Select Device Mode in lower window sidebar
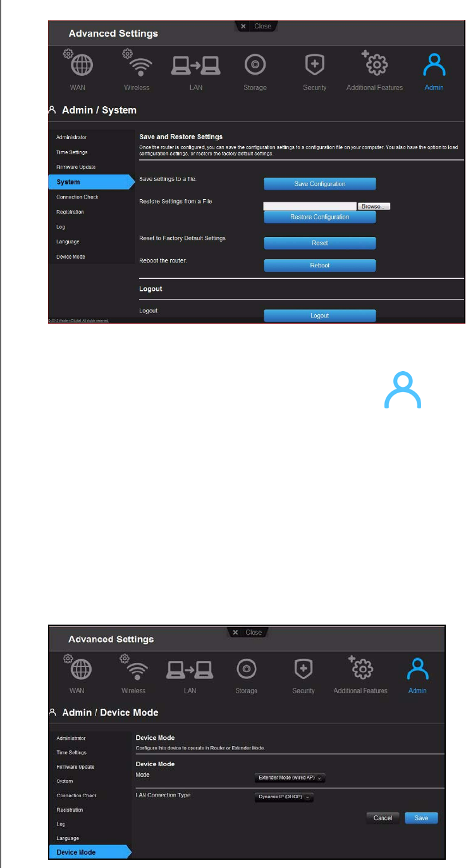This screenshot has height=868, width=466. pos(90,852)
